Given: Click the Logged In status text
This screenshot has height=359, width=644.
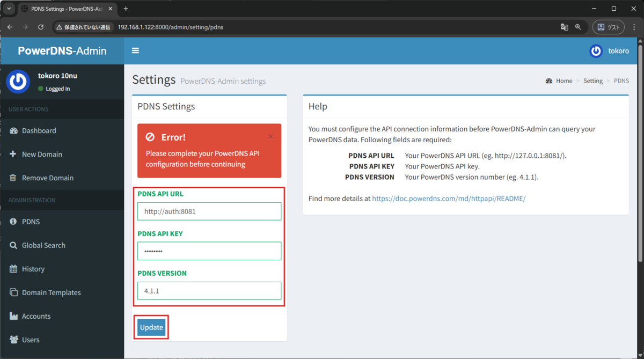Looking at the screenshot, I should point(58,89).
